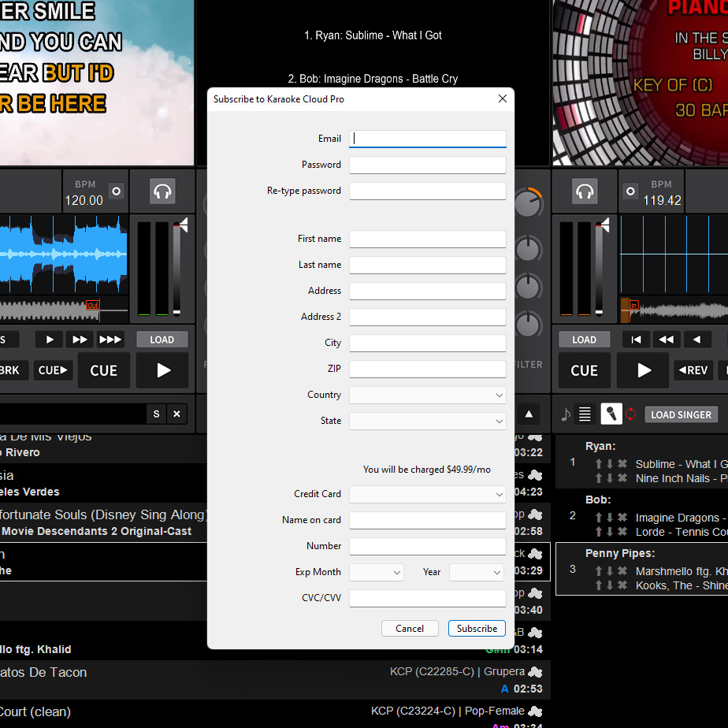Enable headphone cueing on the right deck
This screenshot has height=728, width=728.
pyautogui.click(x=584, y=191)
